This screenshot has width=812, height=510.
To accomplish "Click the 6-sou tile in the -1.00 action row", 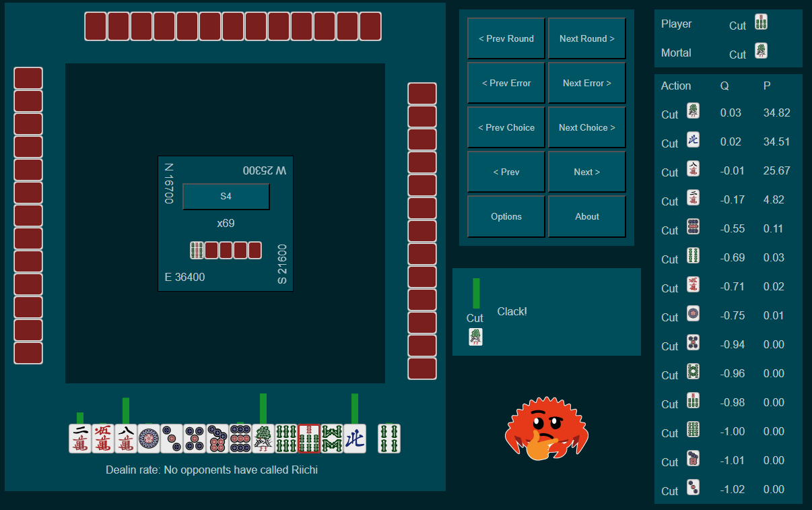I will (693, 430).
